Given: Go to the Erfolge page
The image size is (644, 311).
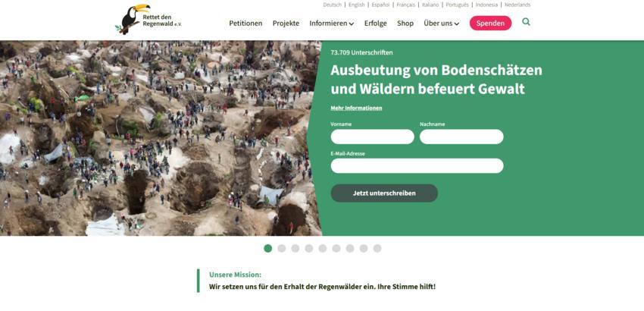Looking at the screenshot, I should [375, 24].
